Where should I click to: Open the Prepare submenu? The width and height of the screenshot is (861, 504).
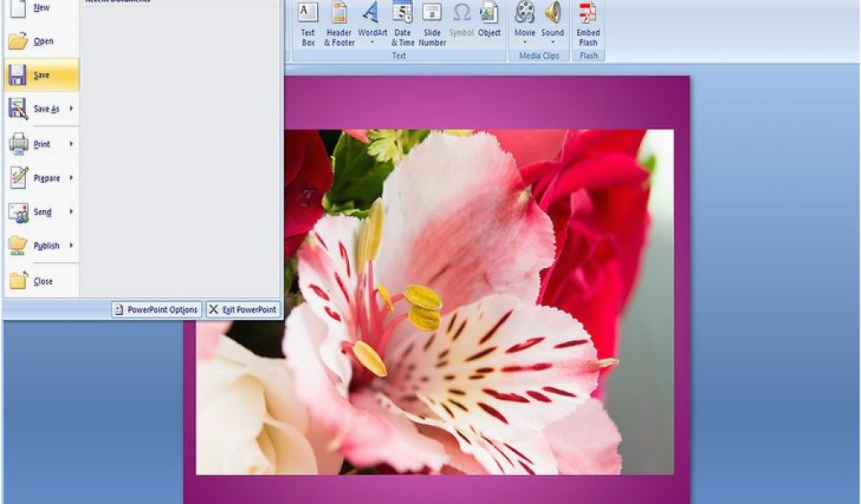click(x=41, y=178)
